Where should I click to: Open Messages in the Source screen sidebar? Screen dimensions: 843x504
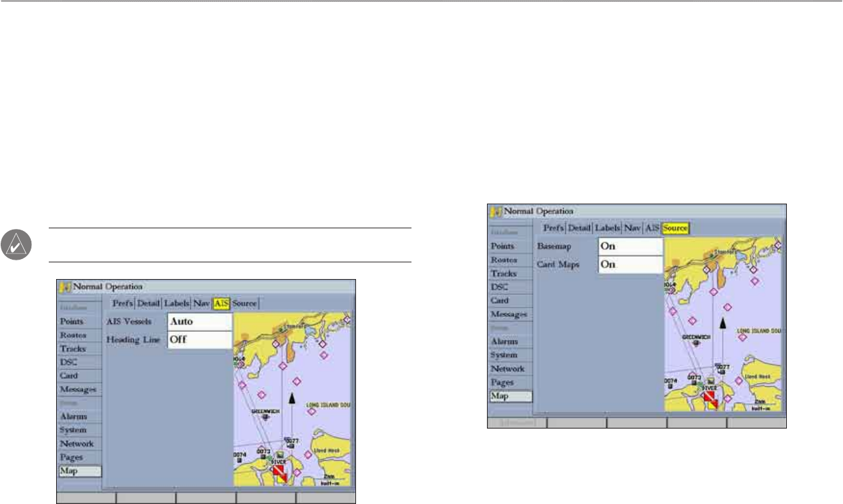coord(510,314)
